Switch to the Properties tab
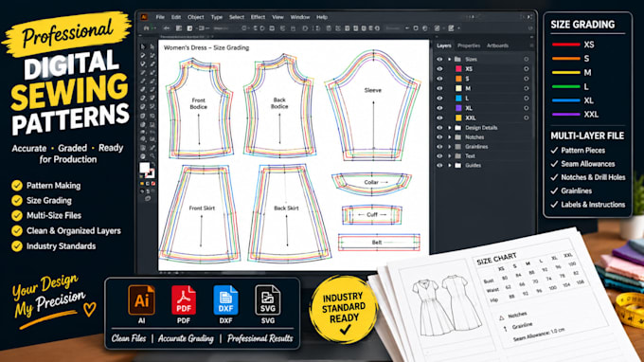 (469, 45)
